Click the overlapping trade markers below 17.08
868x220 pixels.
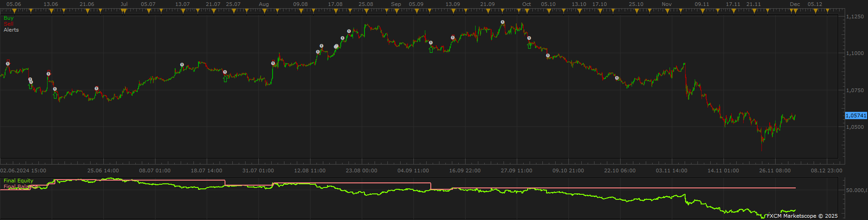(337, 46)
